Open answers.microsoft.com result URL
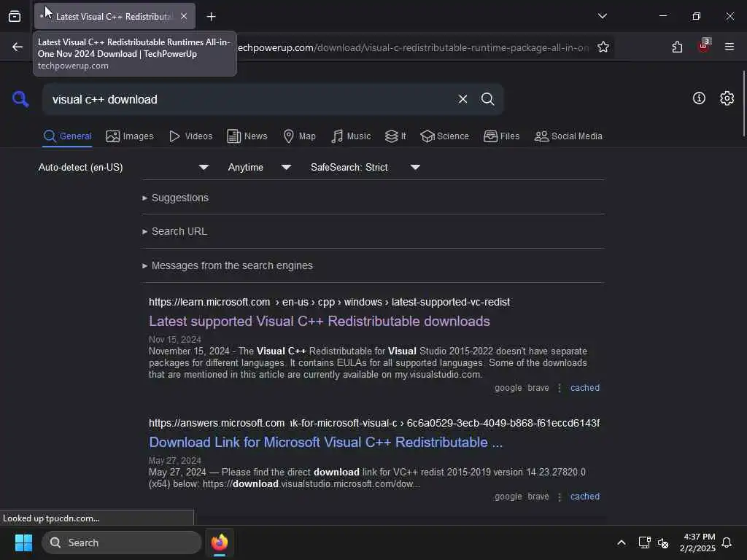This screenshot has width=747, height=560. [374, 423]
